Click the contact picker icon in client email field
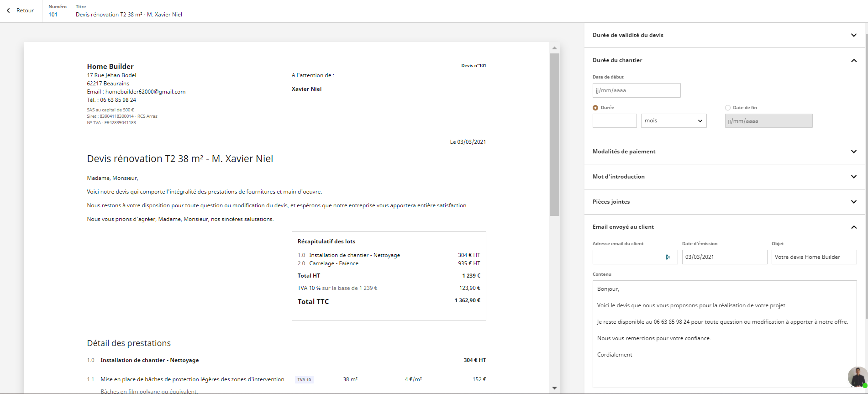Viewport: 868px width, 394px height. (x=668, y=257)
